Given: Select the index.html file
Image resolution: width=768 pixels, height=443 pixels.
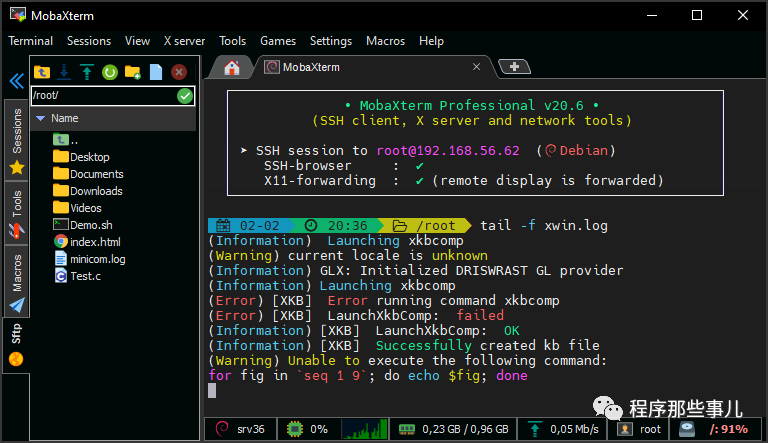Looking at the screenshot, I should click(87, 242).
